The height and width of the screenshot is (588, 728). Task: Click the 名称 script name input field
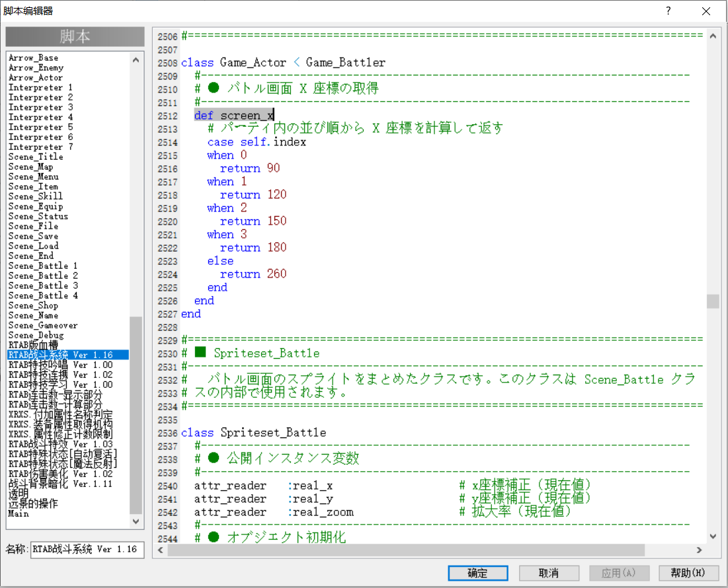tap(87, 550)
